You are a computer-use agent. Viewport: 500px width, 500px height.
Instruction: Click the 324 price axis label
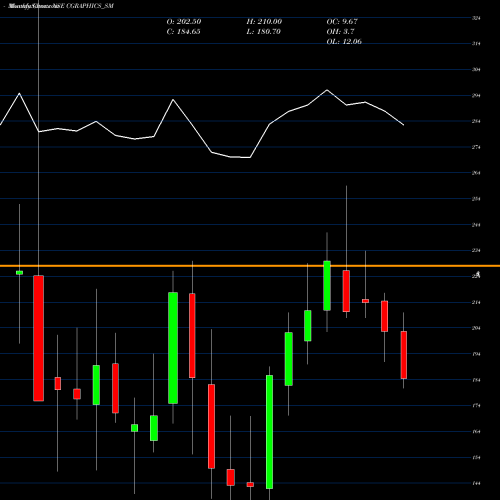point(476,18)
